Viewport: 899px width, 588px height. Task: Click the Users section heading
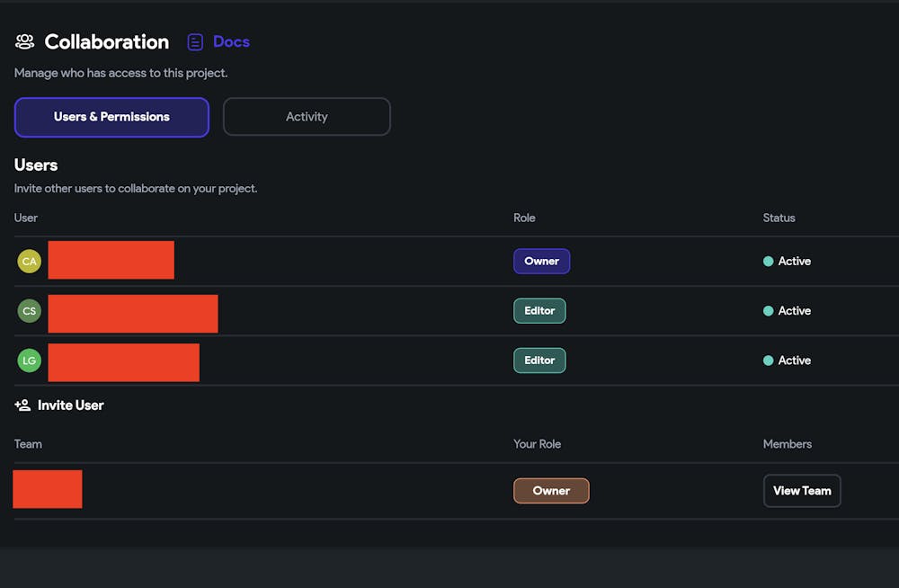pyautogui.click(x=36, y=165)
